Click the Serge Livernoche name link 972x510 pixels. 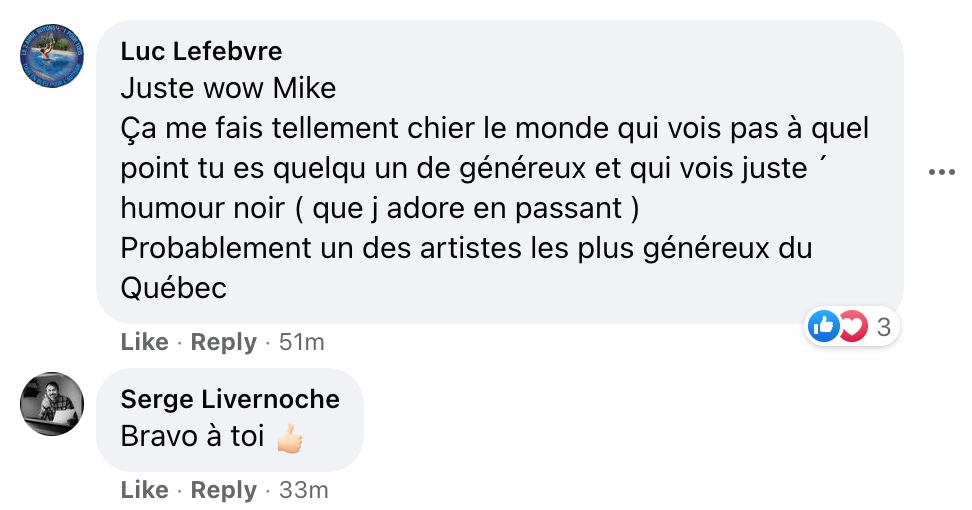coord(230,400)
